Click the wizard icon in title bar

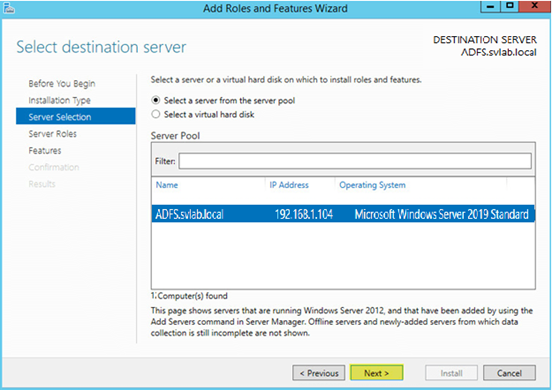tap(8, 8)
